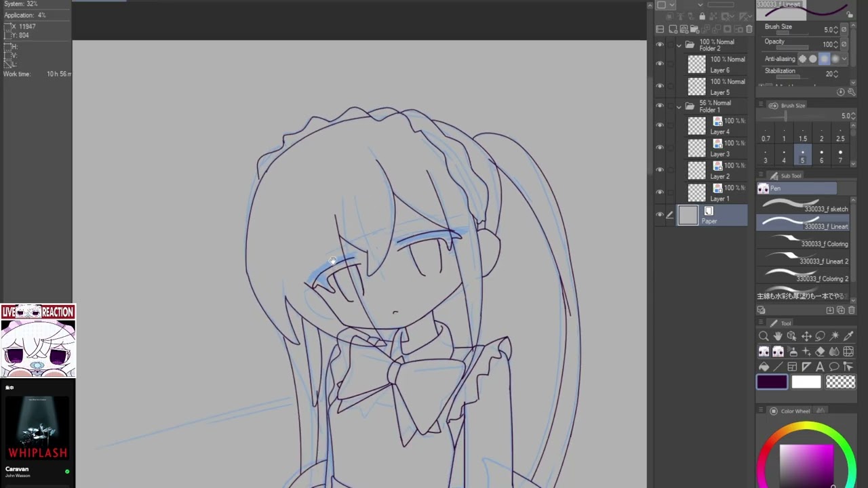Image resolution: width=868 pixels, height=488 pixels.
Task: Select Layer 6 thumbnail
Action: point(696,64)
